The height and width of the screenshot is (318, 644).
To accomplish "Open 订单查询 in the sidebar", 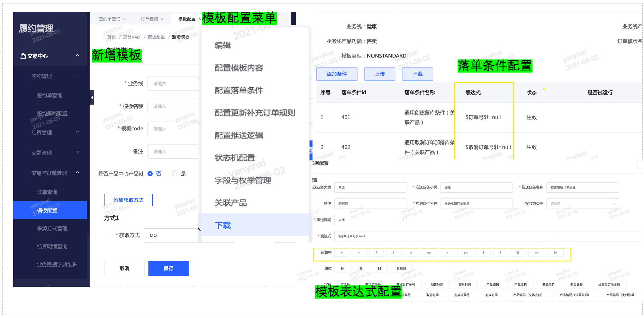I will [x=47, y=192].
